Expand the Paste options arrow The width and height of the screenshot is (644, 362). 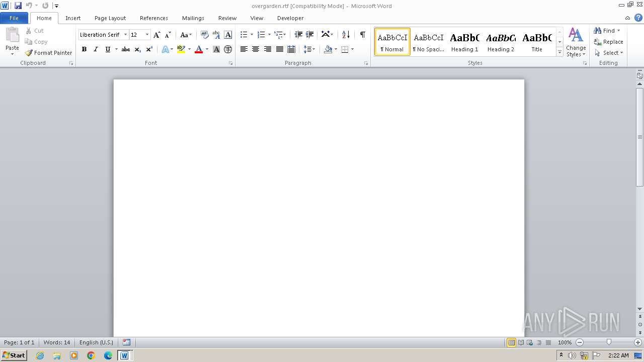tap(12, 54)
